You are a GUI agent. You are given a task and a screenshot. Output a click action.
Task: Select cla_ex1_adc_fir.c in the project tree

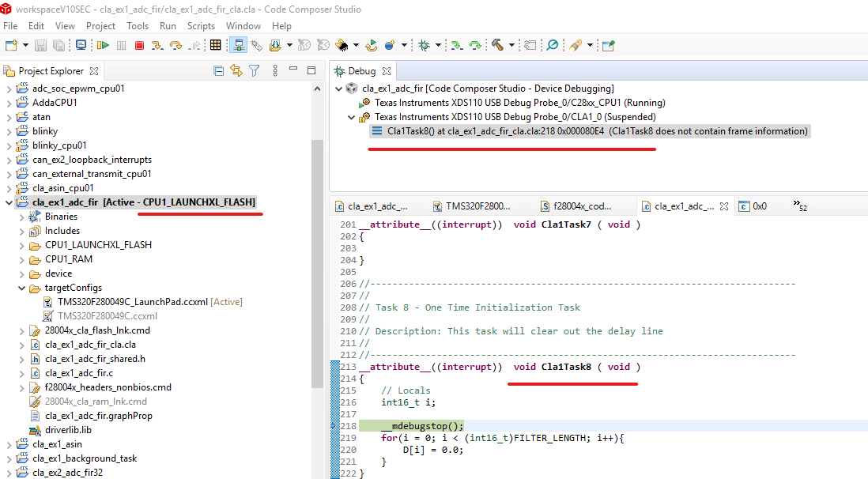coord(78,373)
